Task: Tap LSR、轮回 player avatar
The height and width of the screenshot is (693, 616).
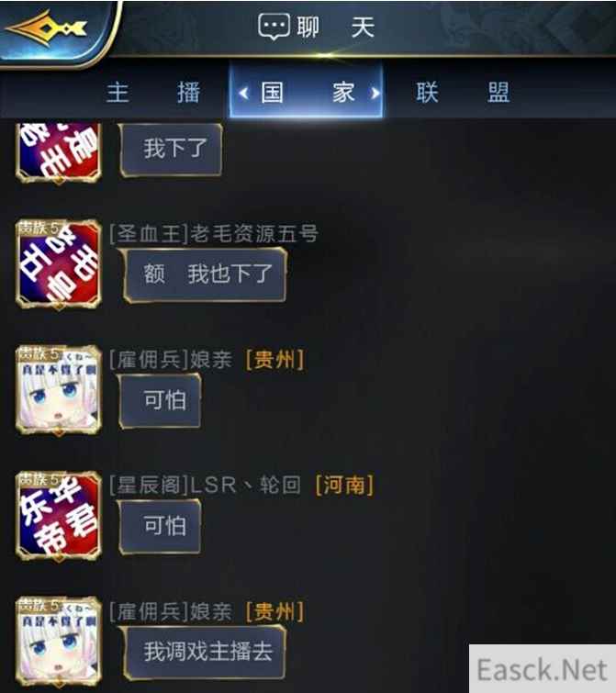Action: (59, 516)
